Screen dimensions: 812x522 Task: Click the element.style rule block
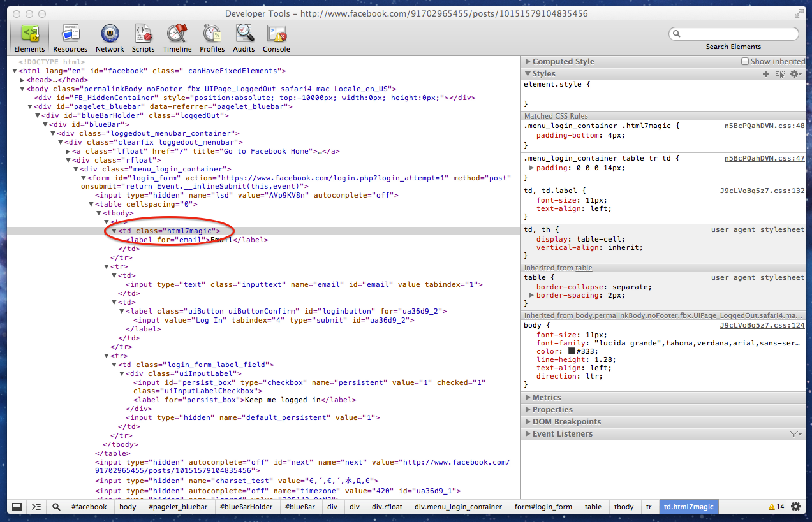[663, 94]
